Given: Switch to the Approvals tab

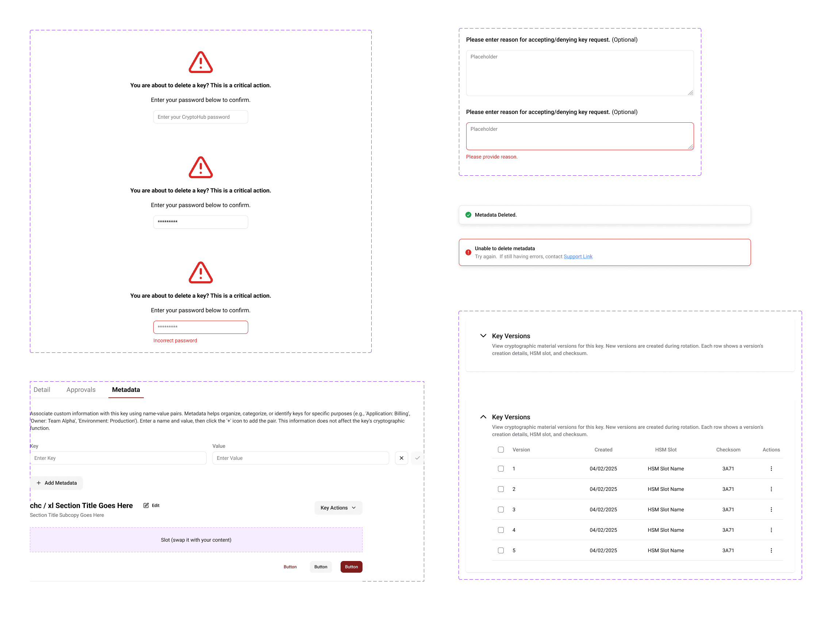Looking at the screenshot, I should pos(81,390).
